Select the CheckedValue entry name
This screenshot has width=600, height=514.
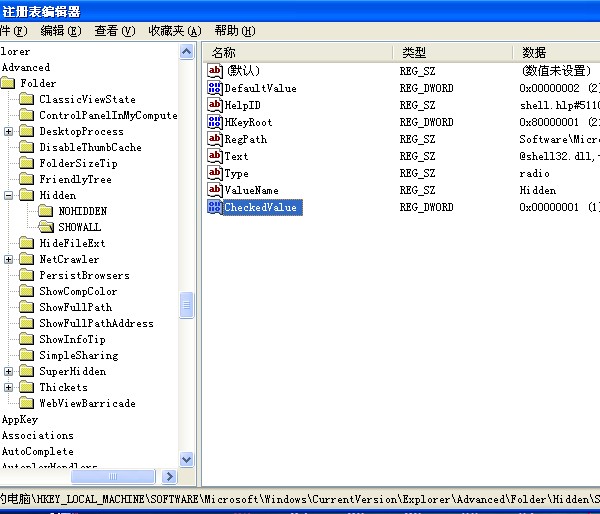(x=261, y=207)
